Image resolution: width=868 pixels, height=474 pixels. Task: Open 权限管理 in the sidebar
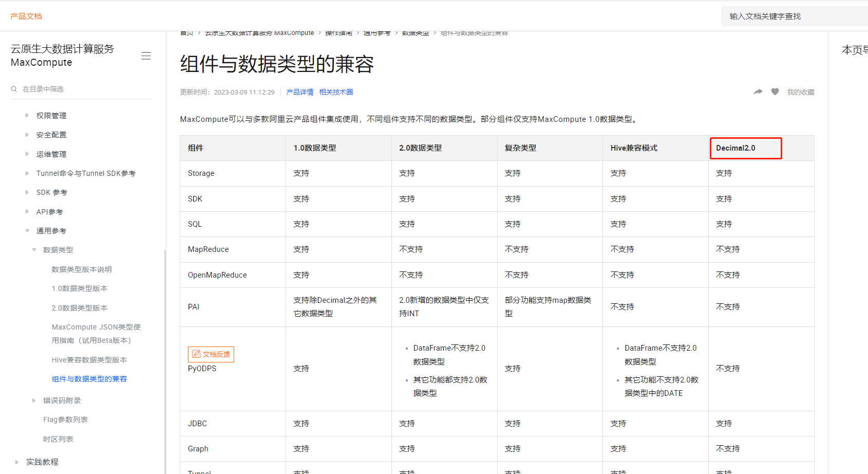click(51, 116)
